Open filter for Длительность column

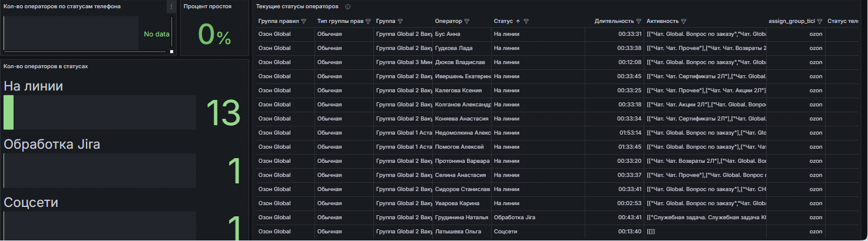638,21
